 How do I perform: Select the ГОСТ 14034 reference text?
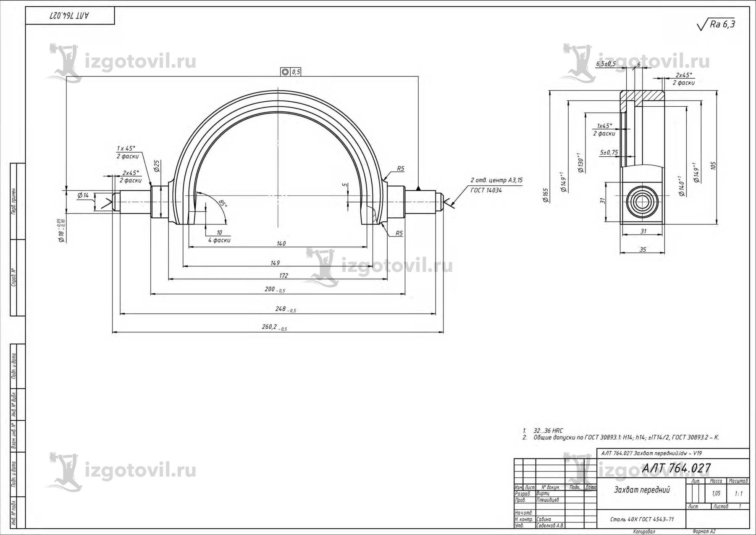[x=486, y=190]
